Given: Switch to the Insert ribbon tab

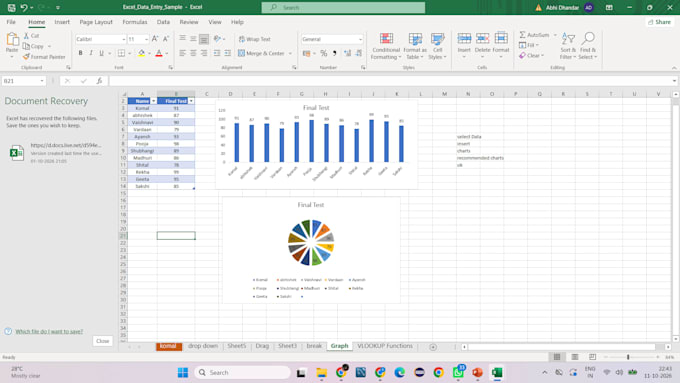Looking at the screenshot, I should 62,22.
